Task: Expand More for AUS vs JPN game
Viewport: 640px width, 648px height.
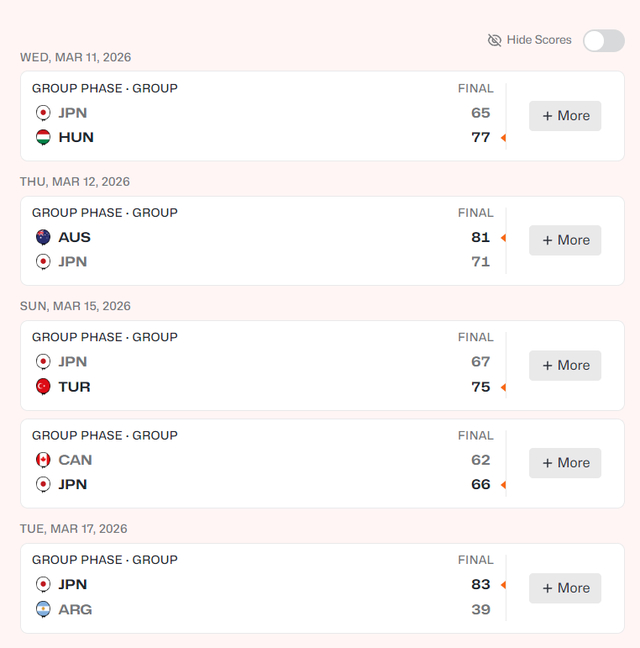Action: click(565, 240)
